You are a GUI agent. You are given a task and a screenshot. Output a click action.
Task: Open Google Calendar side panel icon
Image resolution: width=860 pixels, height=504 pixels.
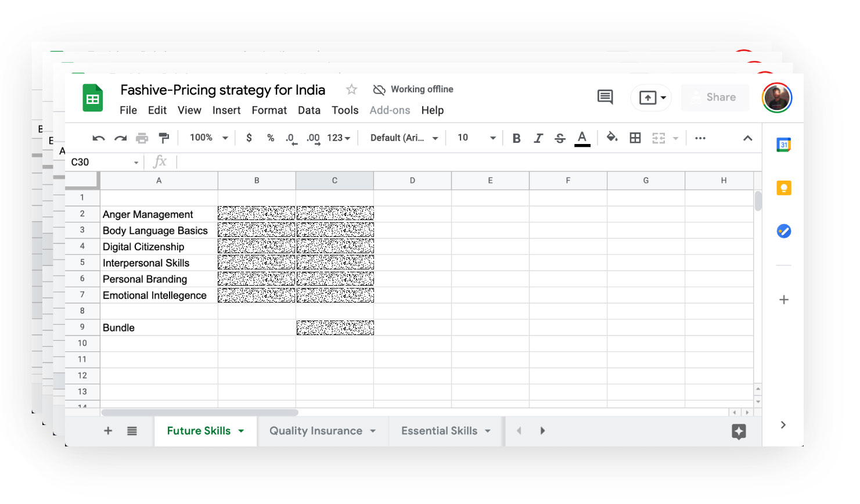tap(783, 145)
